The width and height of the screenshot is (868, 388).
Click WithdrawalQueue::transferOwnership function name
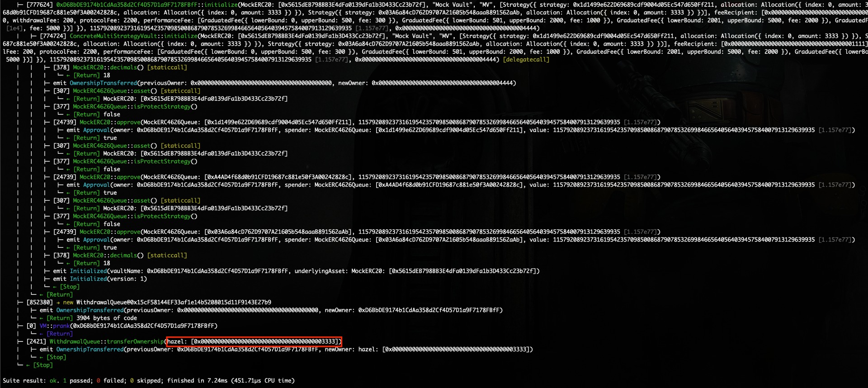pos(107,341)
